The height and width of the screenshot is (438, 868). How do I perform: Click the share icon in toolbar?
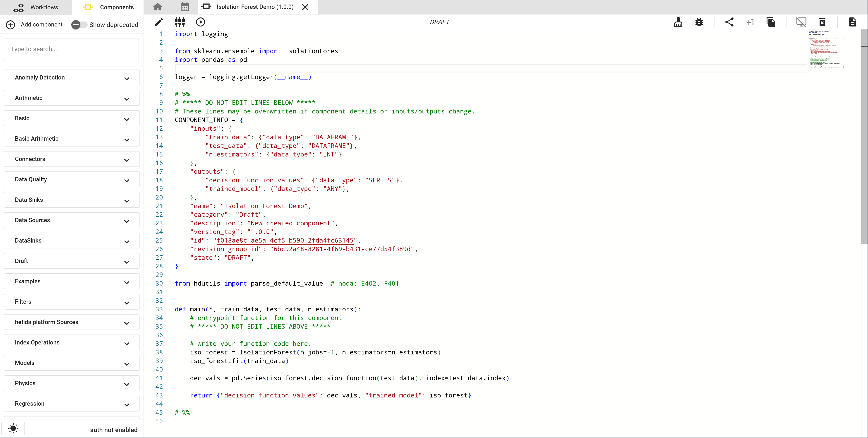(x=729, y=22)
